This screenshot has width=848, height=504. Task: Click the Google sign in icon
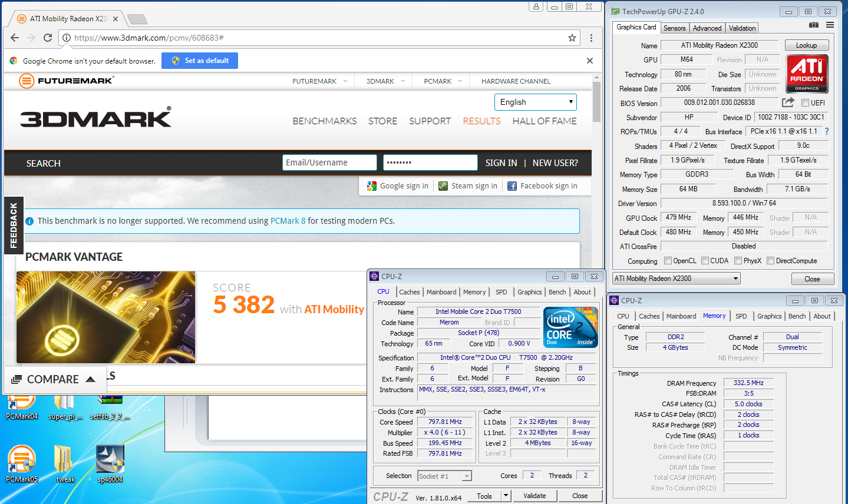[371, 186]
